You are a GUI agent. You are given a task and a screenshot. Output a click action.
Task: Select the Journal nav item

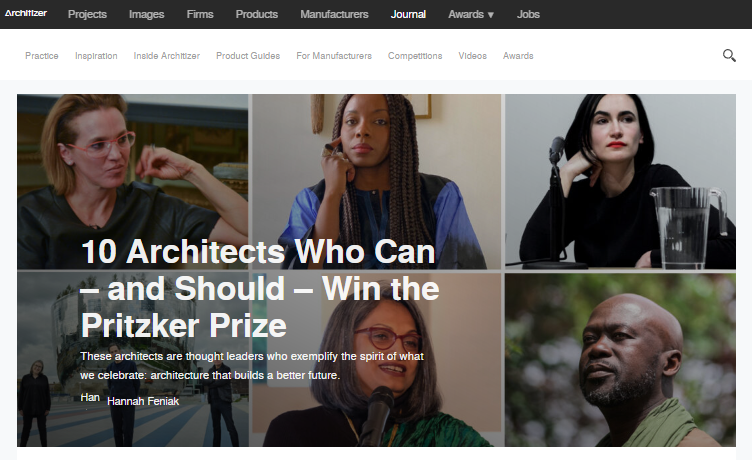coord(408,14)
